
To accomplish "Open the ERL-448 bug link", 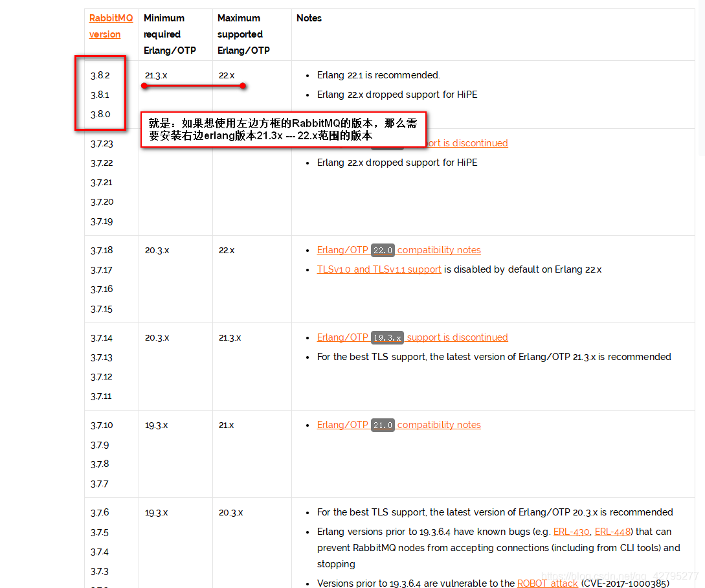I will click(x=612, y=532).
